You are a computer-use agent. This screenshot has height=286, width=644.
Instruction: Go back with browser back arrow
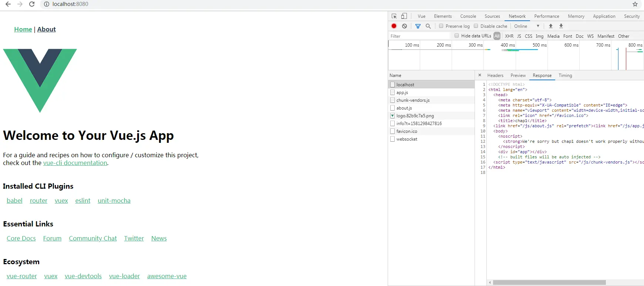point(8,4)
